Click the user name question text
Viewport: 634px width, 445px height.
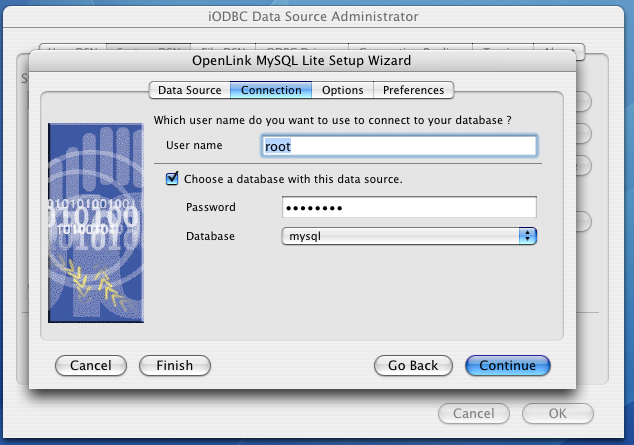[x=333, y=120]
